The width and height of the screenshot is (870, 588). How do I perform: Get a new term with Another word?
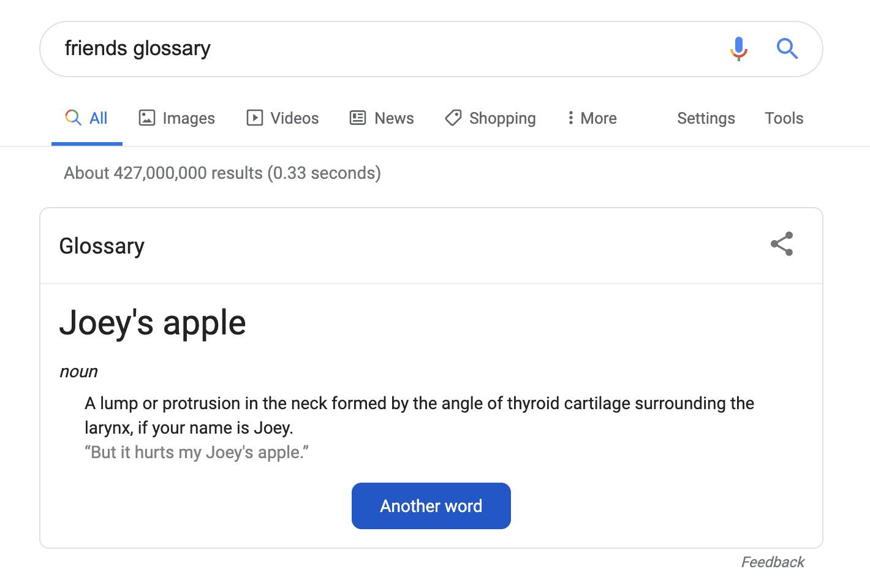click(x=431, y=506)
